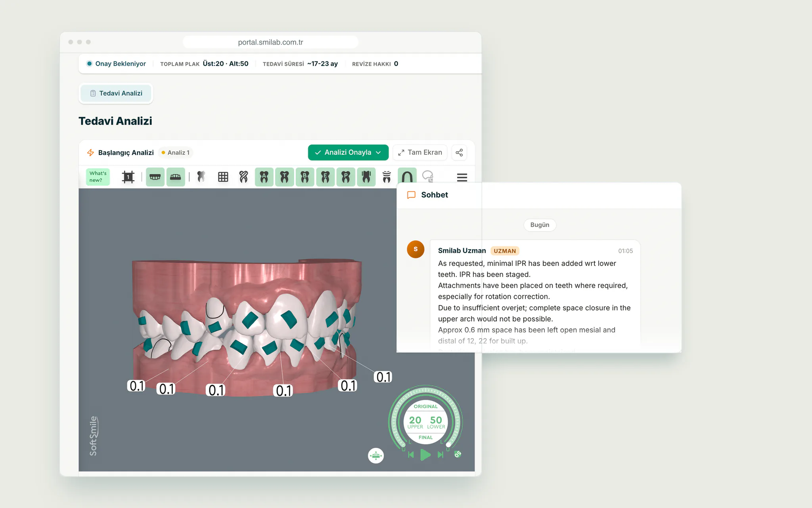The height and width of the screenshot is (508, 812).
Task: Toggle the IPR tooth icon
Action: [x=366, y=177]
